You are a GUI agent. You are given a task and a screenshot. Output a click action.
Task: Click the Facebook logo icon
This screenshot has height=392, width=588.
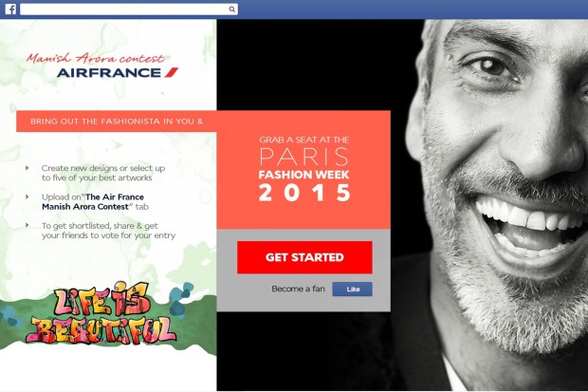10,9
